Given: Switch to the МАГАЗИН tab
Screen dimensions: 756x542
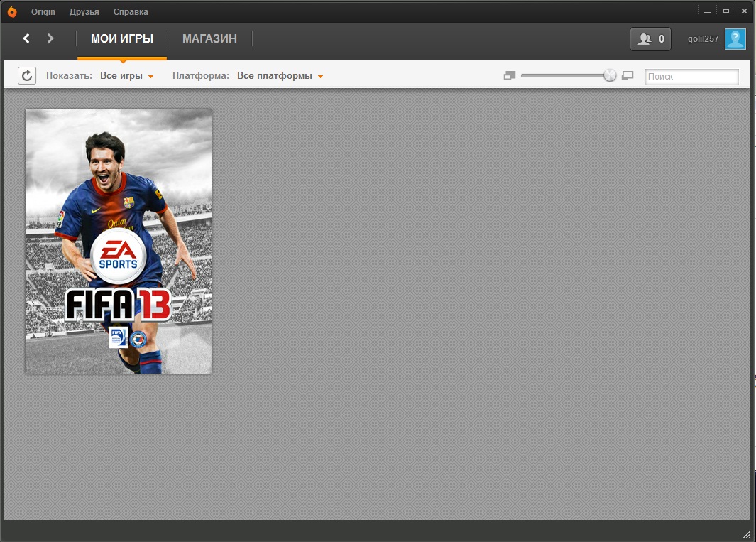Looking at the screenshot, I should [x=209, y=38].
